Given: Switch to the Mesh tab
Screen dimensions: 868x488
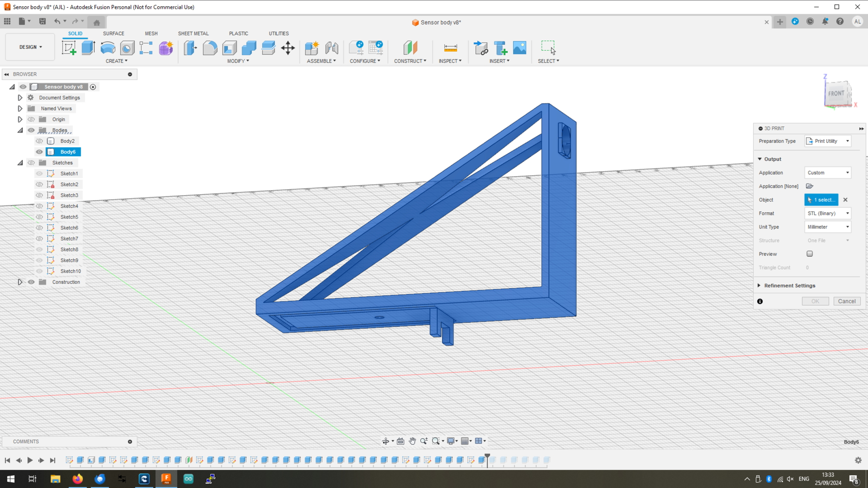Looking at the screenshot, I should tap(151, 34).
